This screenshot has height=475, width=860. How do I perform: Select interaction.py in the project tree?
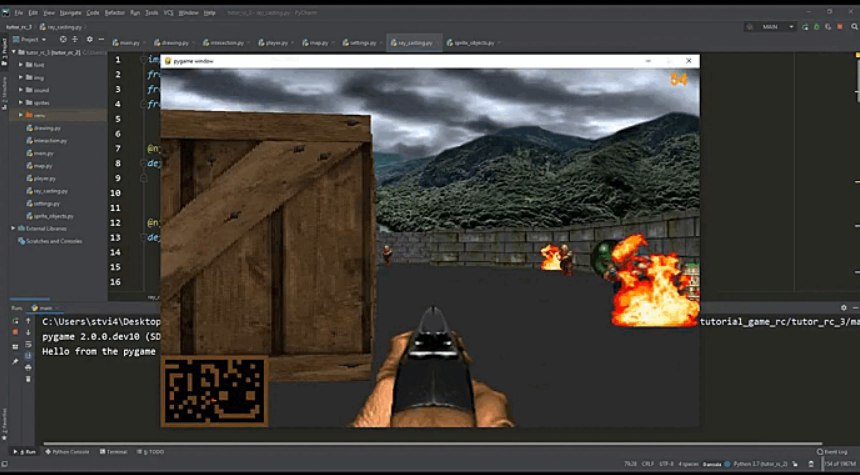(47, 140)
